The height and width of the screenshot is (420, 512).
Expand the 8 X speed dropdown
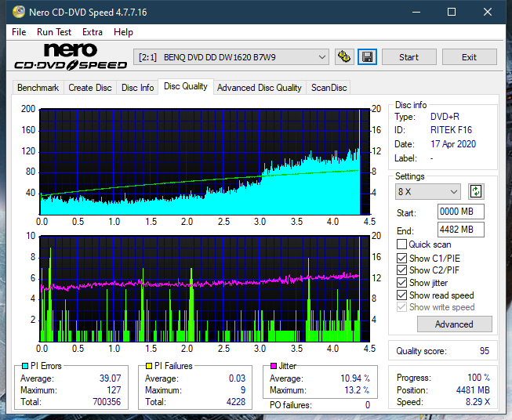click(428, 191)
